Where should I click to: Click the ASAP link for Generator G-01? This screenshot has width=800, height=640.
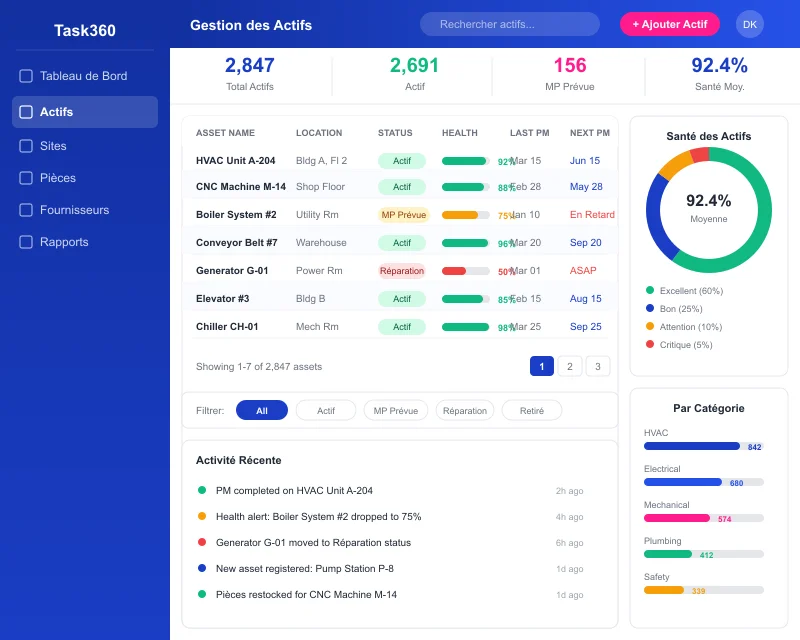[583, 270]
